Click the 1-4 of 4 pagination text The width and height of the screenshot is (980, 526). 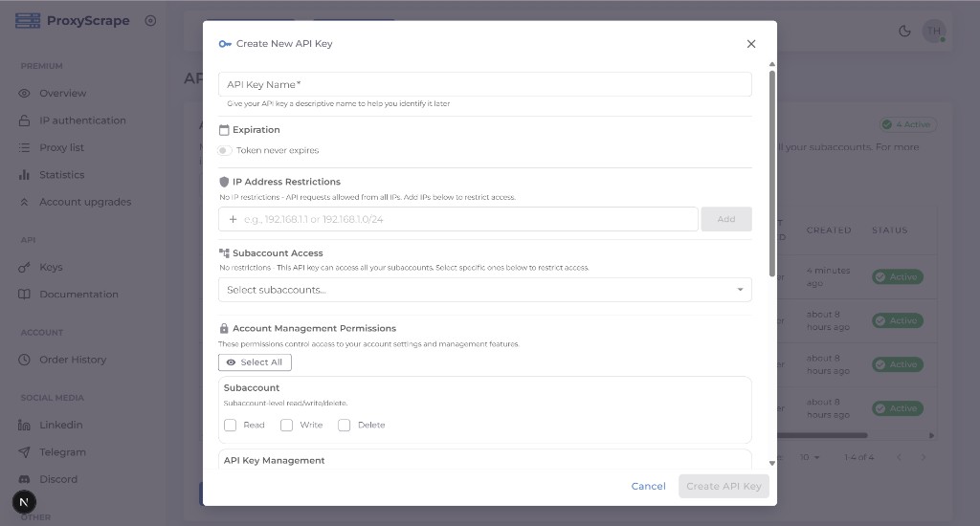pos(858,457)
